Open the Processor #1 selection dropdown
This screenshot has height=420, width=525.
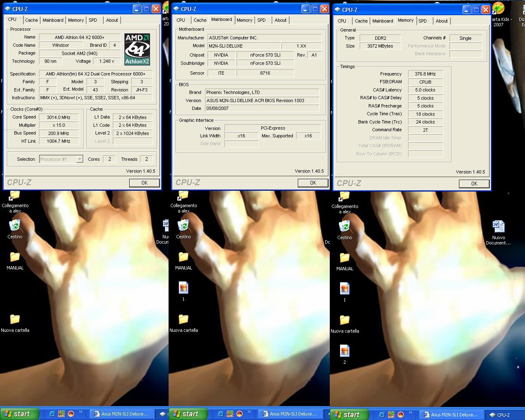coord(80,159)
